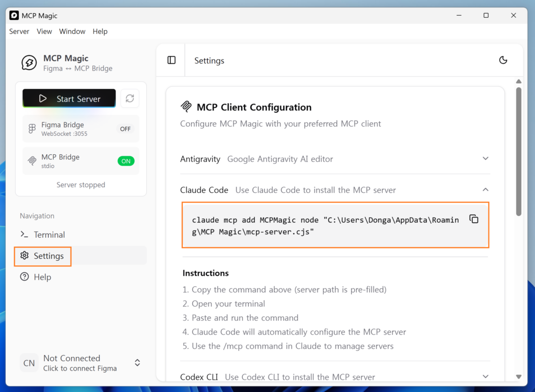
Task: Close the MCP Magic window
Action: pos(513,15)
